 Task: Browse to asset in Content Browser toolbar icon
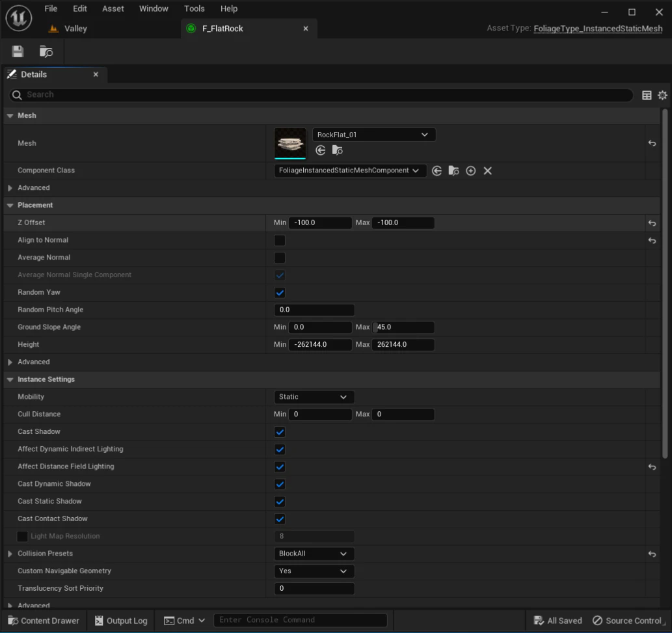[x=46, y=51]
